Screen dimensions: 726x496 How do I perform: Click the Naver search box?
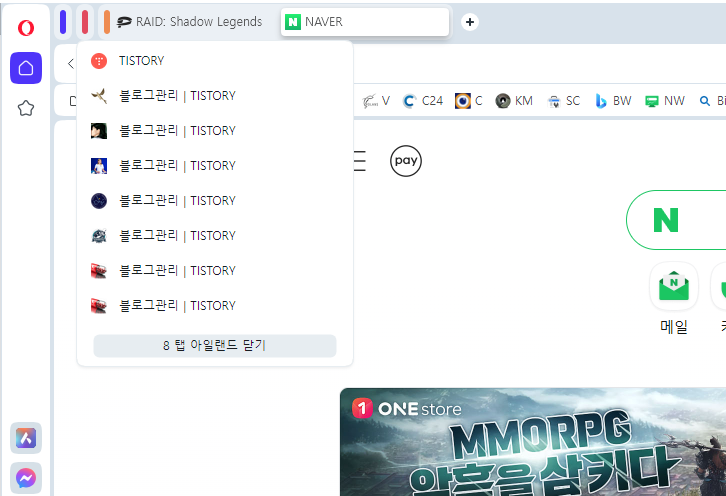click(x=676, y=220)
